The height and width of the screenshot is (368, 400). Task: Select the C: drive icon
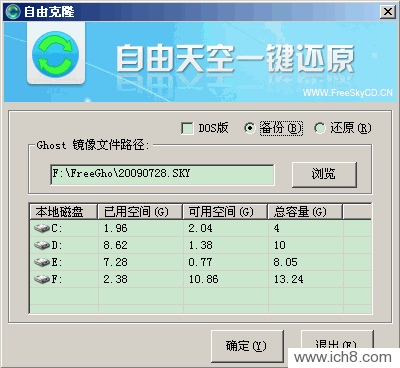coord(42,229)
